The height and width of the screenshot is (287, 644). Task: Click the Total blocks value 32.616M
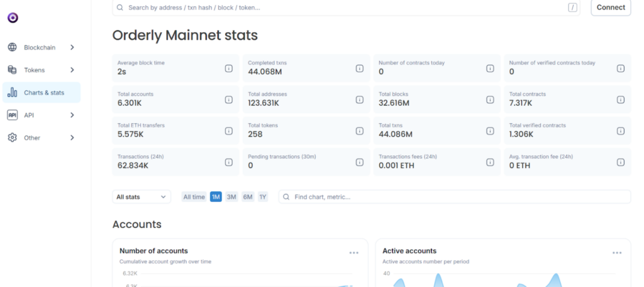[x=394, y=103]
